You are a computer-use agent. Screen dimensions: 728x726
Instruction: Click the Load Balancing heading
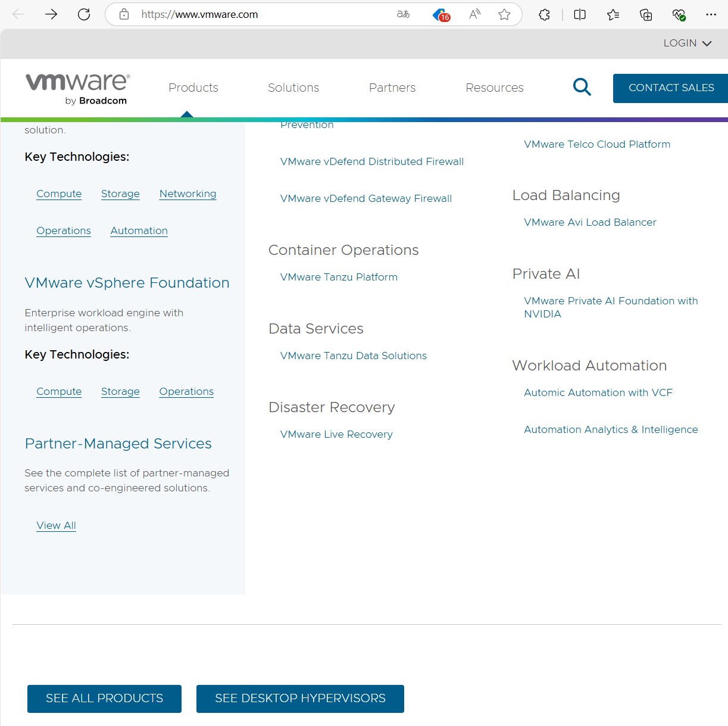(x=566, y=195)
